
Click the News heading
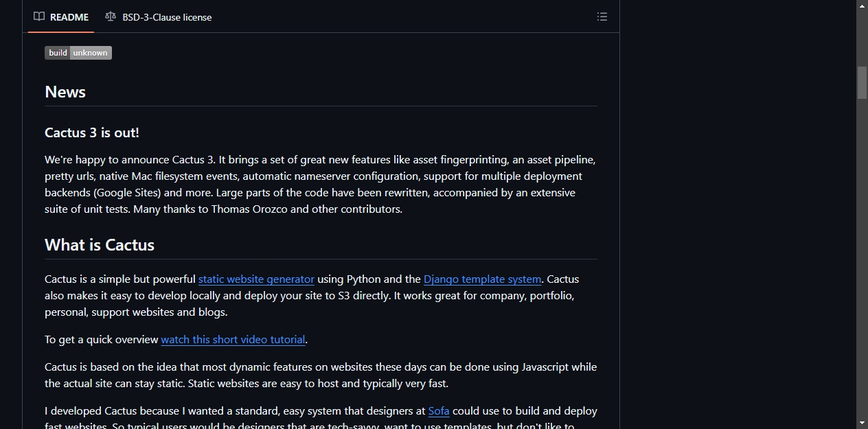[x=65, y=92]
